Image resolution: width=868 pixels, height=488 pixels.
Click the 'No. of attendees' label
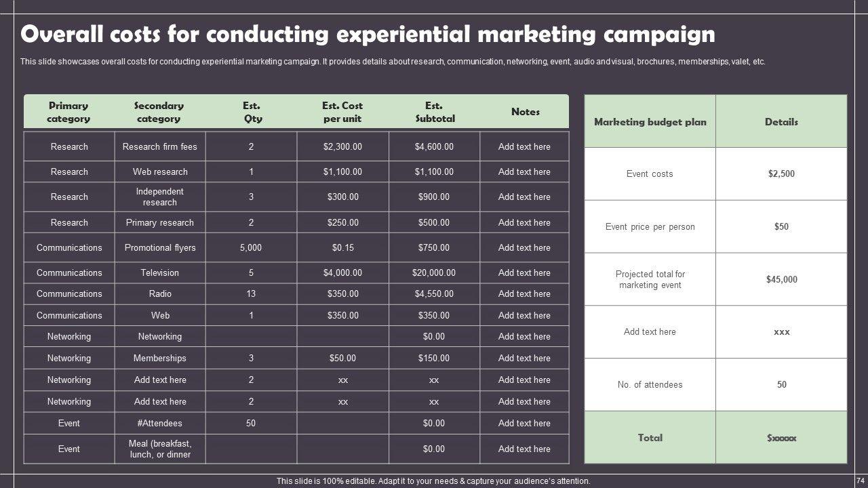click(650, 384)
